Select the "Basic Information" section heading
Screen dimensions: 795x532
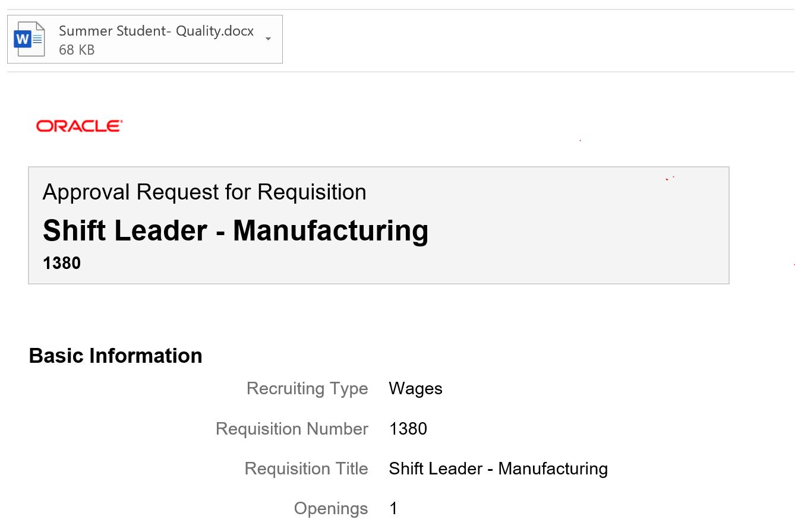115,355
